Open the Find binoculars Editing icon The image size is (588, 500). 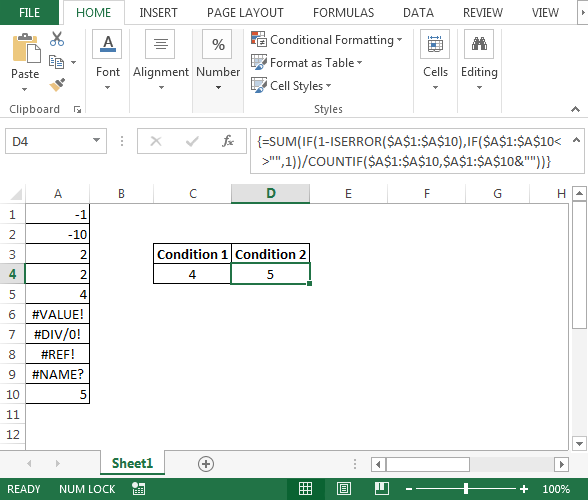point(479,44)
